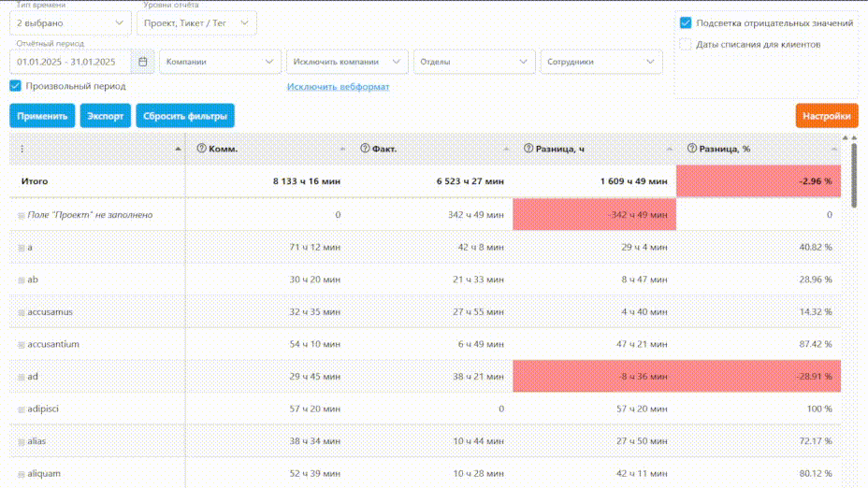Click the Исключить вебформат link
The height and width of the screenshot is (488, 868).
pos(338,87)
